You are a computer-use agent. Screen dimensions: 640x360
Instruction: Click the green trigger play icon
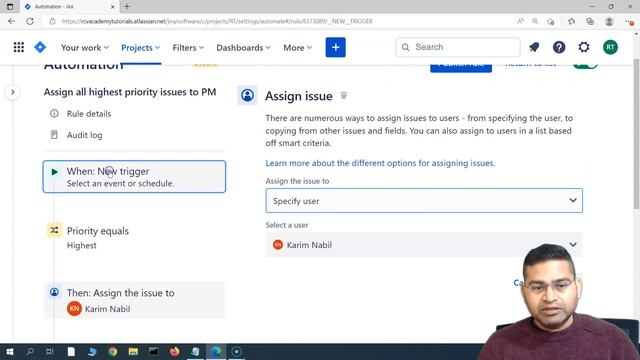[55, 172]
